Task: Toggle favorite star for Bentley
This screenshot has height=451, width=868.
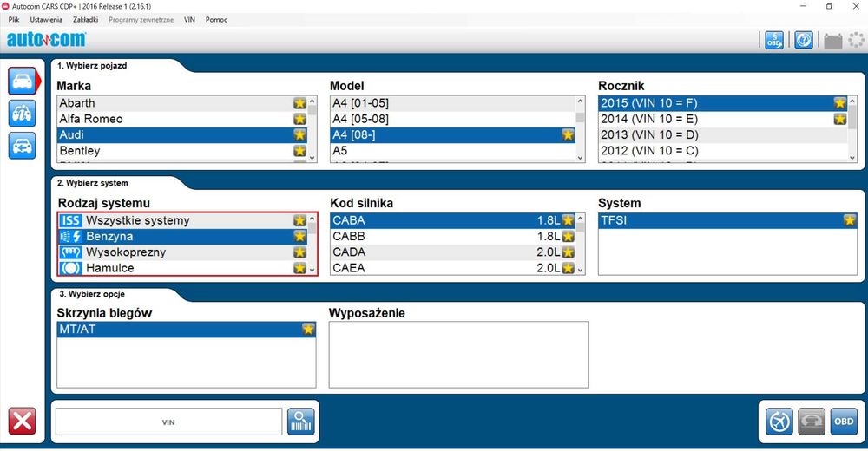Action: [x=299, y=151]
